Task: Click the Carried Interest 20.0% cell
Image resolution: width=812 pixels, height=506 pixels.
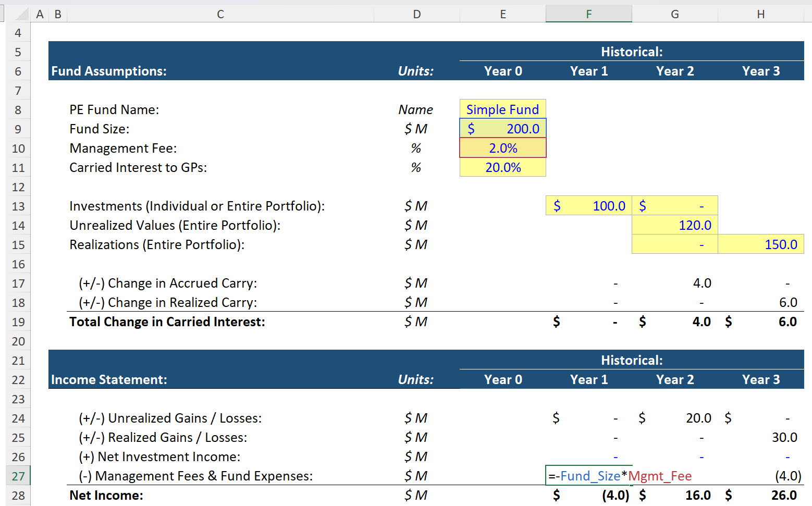Action: tap(503, 167)
